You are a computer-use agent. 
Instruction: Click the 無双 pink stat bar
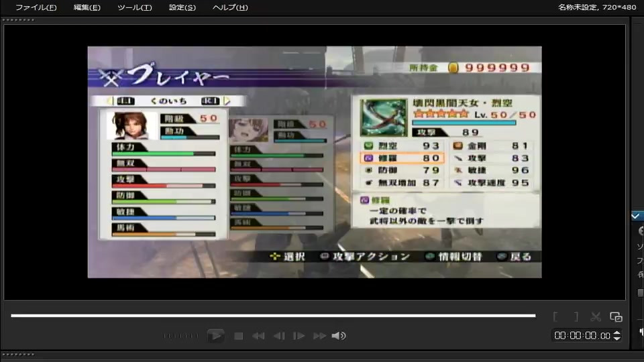[164, 170]
